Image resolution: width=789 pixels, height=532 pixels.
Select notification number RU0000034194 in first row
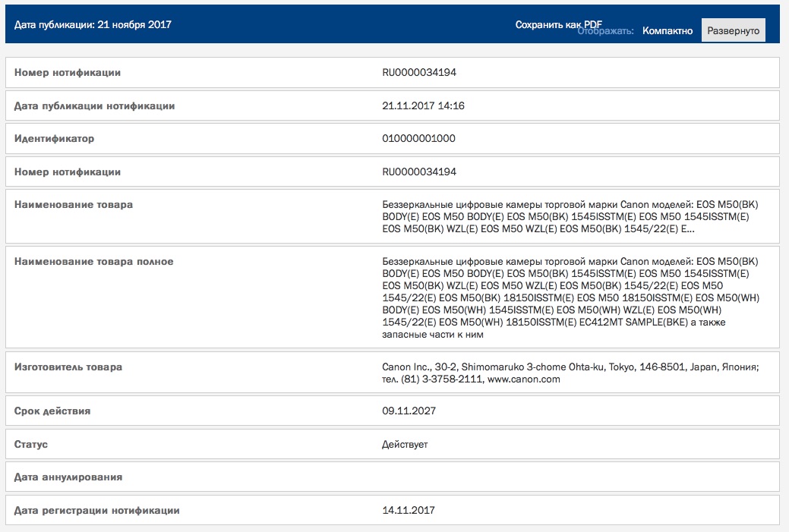click(419, 72)
